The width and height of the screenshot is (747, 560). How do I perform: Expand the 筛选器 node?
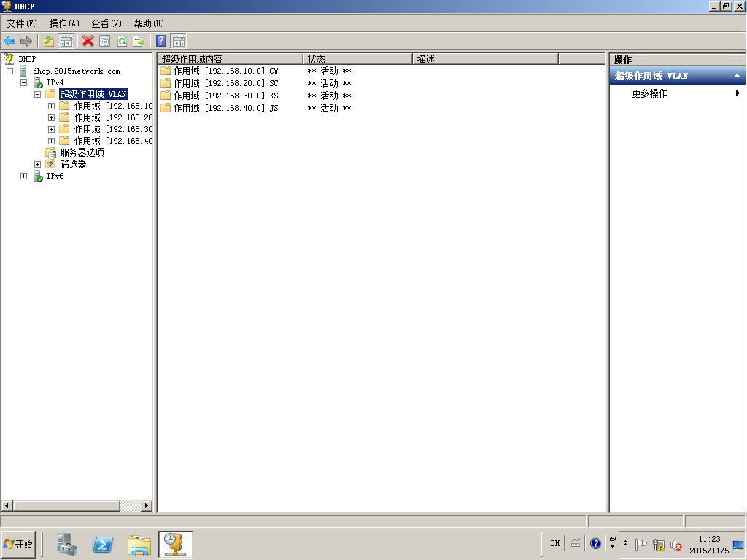(x=38, y=164)
